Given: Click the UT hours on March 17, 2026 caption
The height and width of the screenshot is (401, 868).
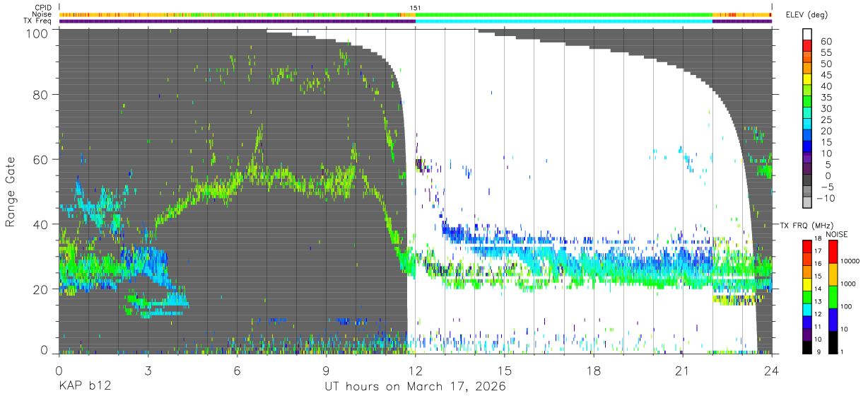Looking at the screenshot, I should click(416, 388).
